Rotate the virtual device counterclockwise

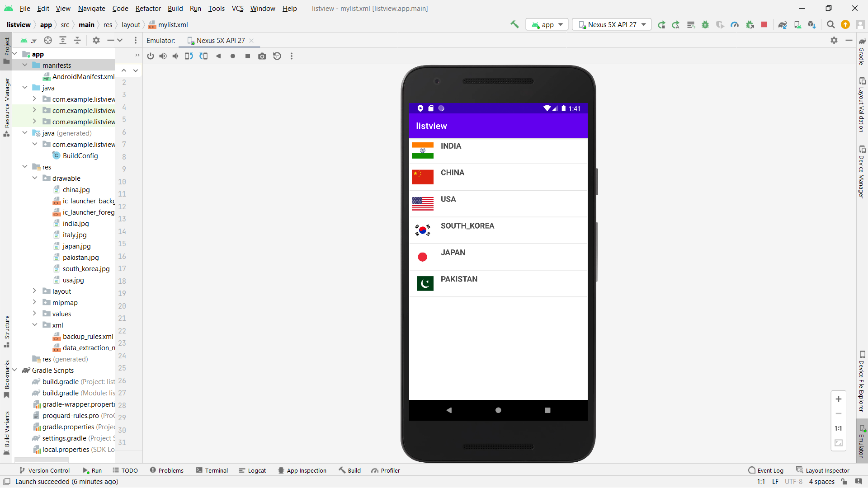[x=189, y=56]
